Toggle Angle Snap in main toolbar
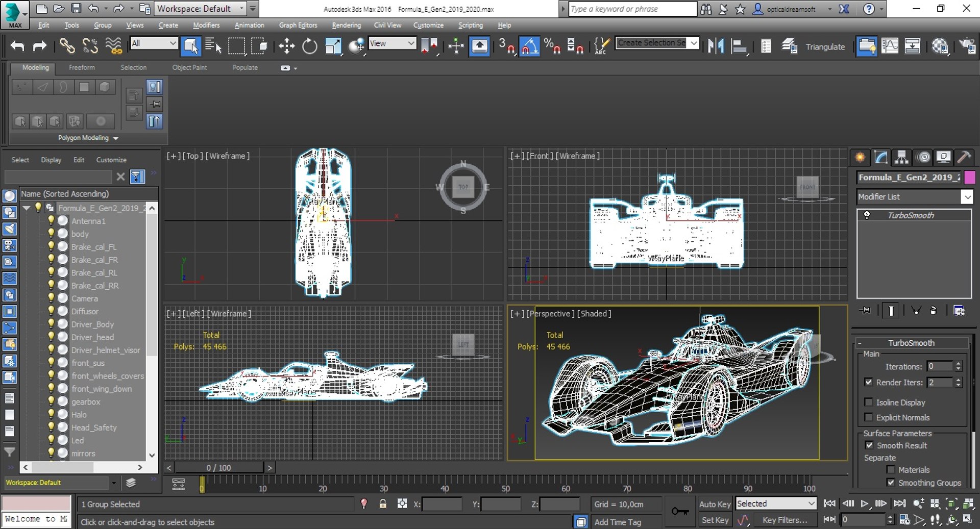 (529, 46)
